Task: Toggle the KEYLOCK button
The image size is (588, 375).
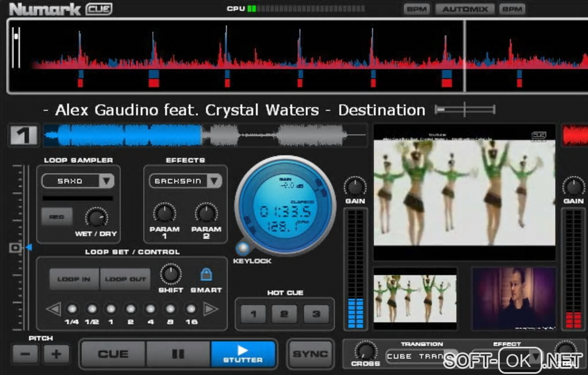Action: [243, 248]
